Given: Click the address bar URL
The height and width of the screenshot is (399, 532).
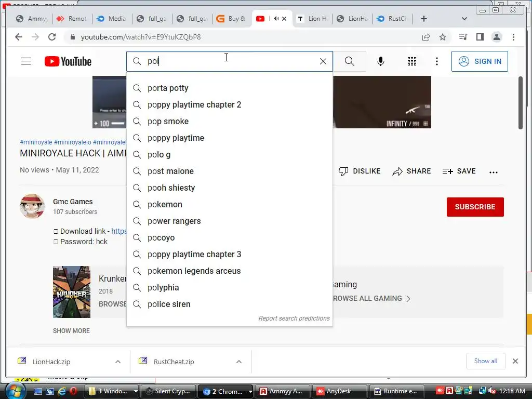Looking at the screenshot, I should click(141, 37).
